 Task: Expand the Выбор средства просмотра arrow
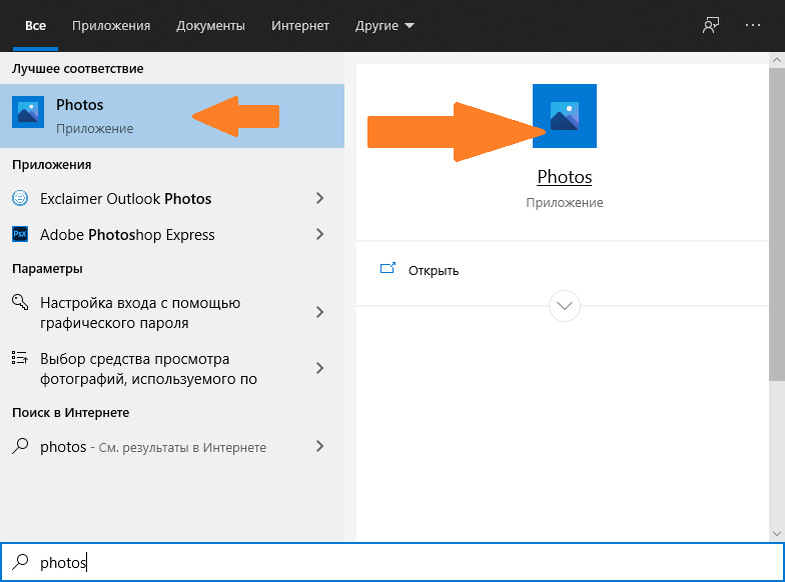(320, 368)
